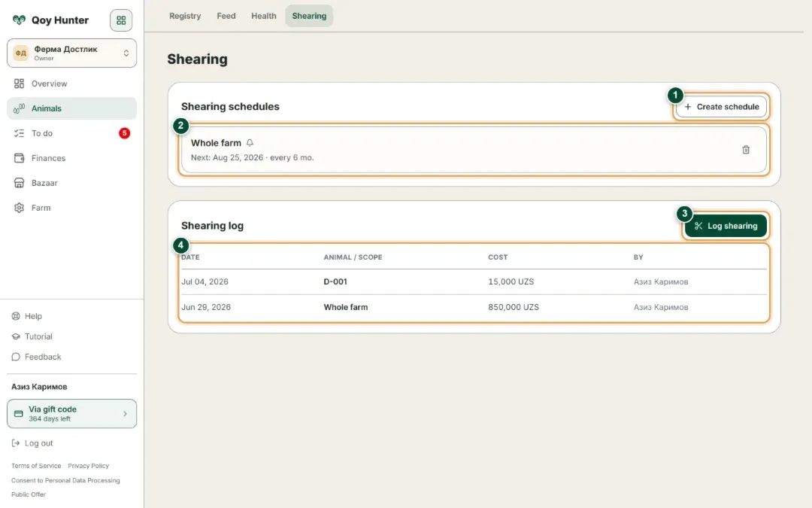The width and height of the screenshot is (812, 508).
Task: Click the user name Азиз Каримов in the sidebar
Action: coord(39,387)
